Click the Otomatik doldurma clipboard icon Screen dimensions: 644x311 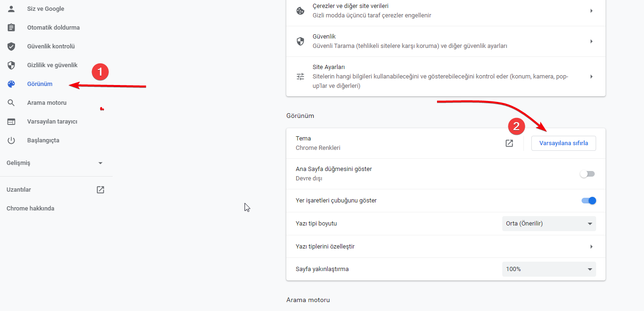pyautogui.click(x=11, y=28)
